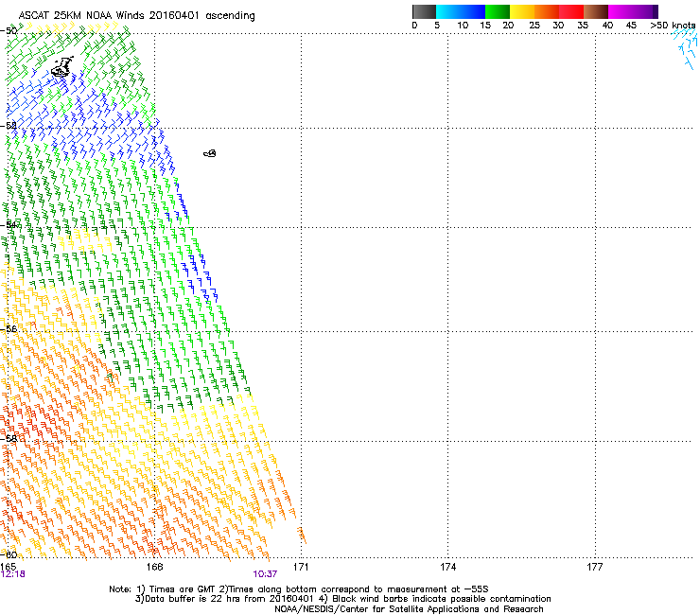This screenshot has width=700, height=615.
Task: Click the large island outline near 166 longitude
Action: click(x=62, y=67)
